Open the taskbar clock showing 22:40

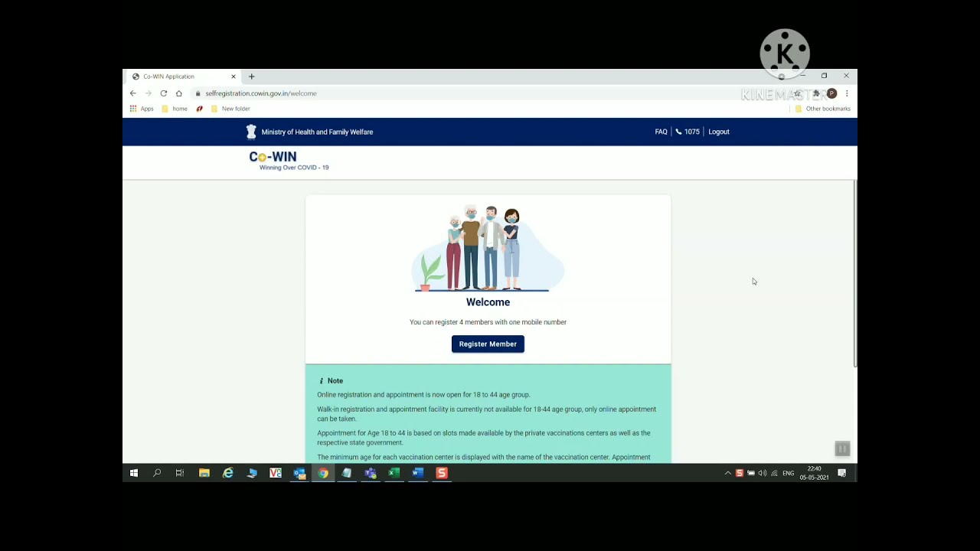814,473
